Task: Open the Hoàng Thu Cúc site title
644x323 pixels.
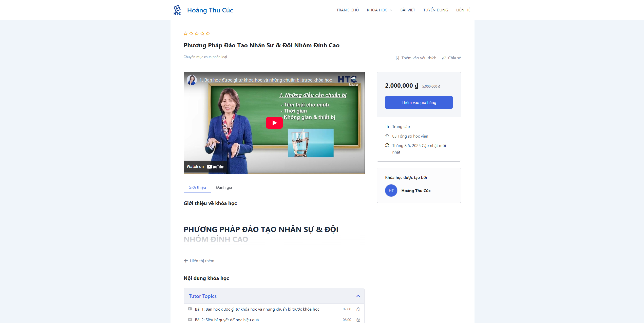Action: (210, 10)
